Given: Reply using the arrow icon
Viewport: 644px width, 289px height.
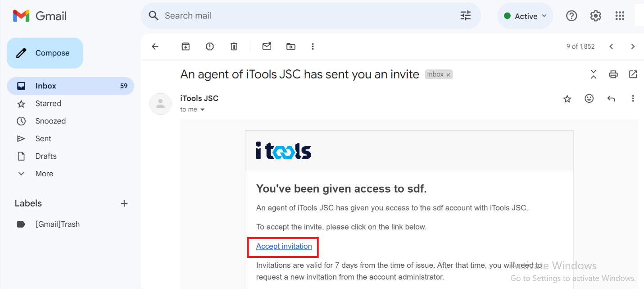Looking at the screenshot, I should pyautogui.click(x=611, y=99).
